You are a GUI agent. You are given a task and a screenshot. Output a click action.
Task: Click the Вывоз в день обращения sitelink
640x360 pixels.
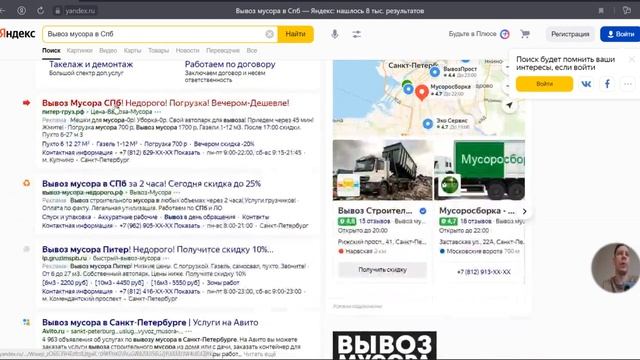click(200, 217)
